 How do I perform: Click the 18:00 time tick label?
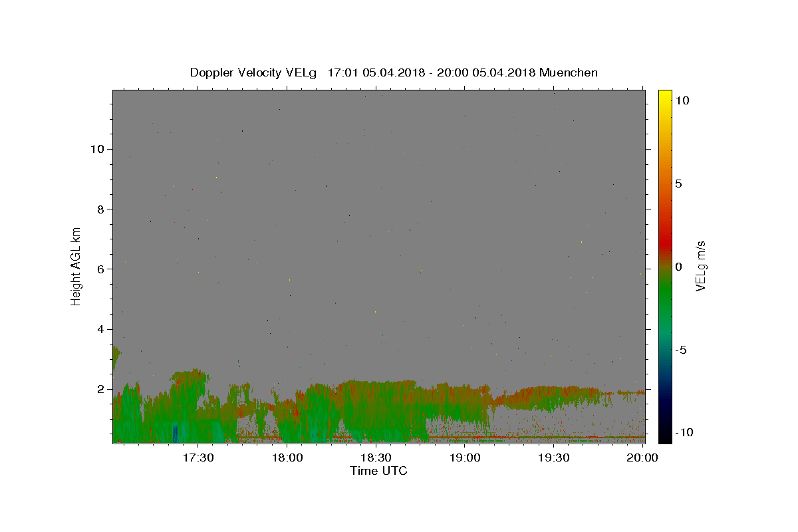tap(287, 458)
